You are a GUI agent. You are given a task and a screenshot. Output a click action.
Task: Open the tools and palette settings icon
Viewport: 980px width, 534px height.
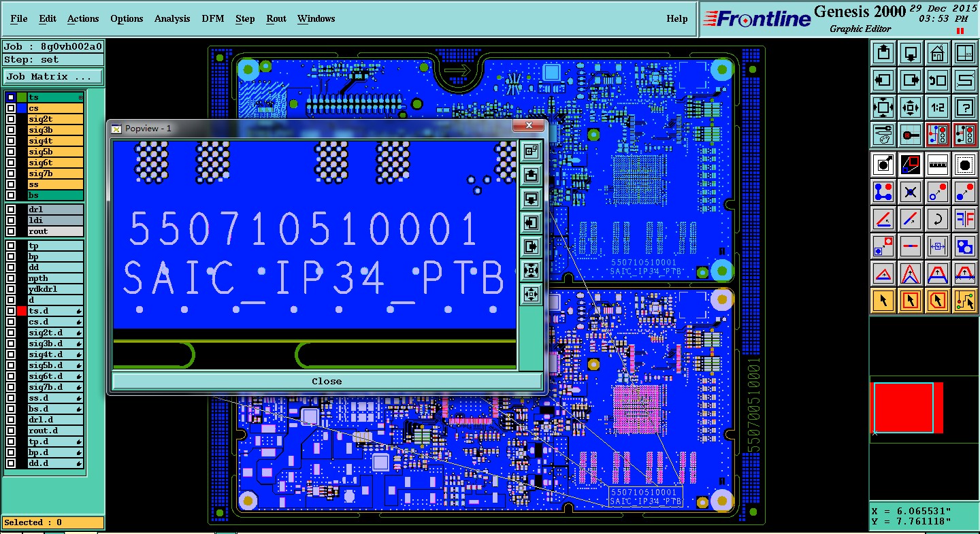coord(883,135)
